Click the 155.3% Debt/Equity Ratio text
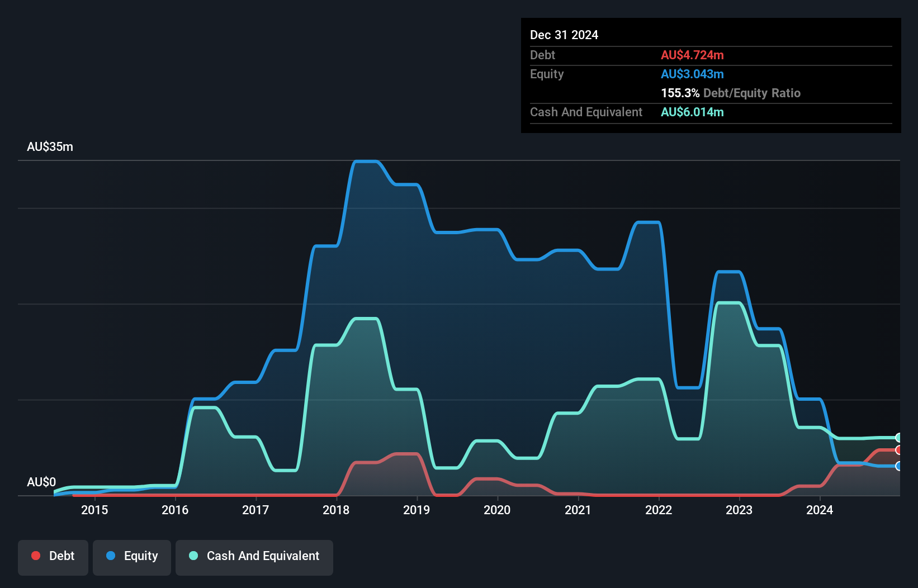Screen dimensions: 918x588 [731, 93]
